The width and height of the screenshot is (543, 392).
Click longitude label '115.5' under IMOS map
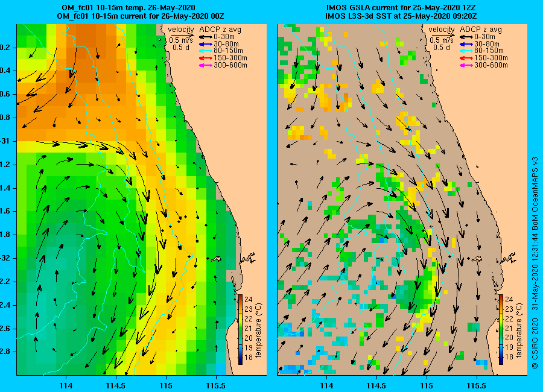tap(477, 386)
